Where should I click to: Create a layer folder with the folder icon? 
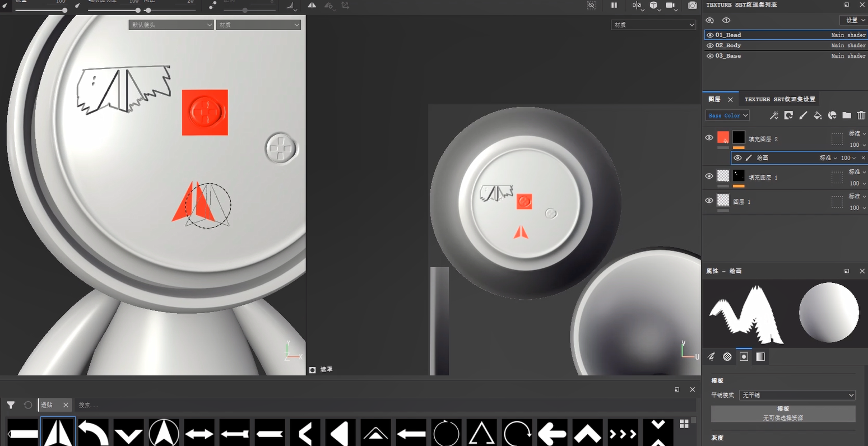point(847,115)
